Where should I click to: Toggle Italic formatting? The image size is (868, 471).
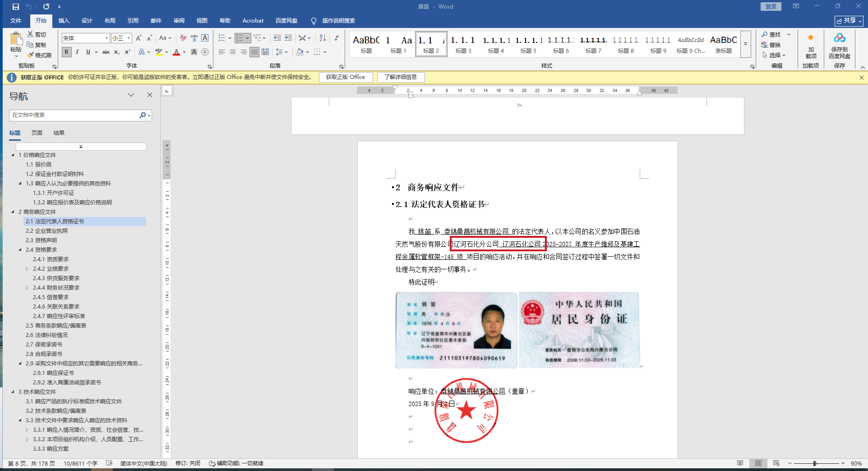pos(77,52)
